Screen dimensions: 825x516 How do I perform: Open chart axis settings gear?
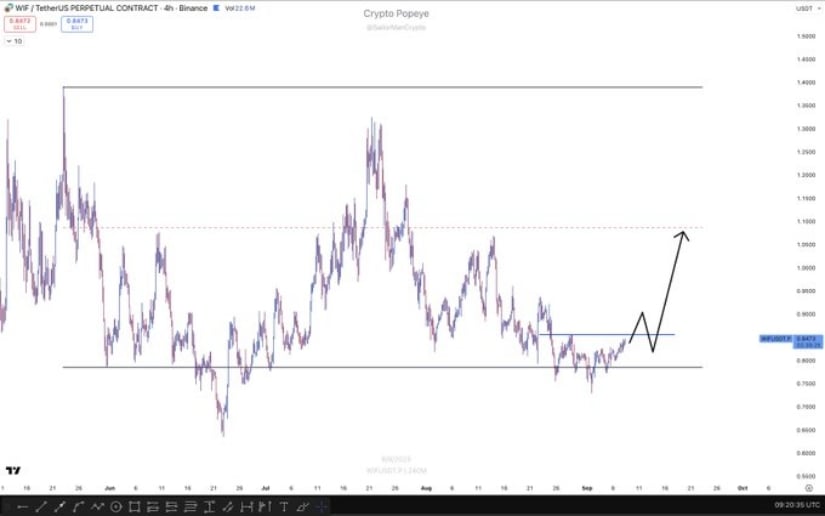click(809, 488)
